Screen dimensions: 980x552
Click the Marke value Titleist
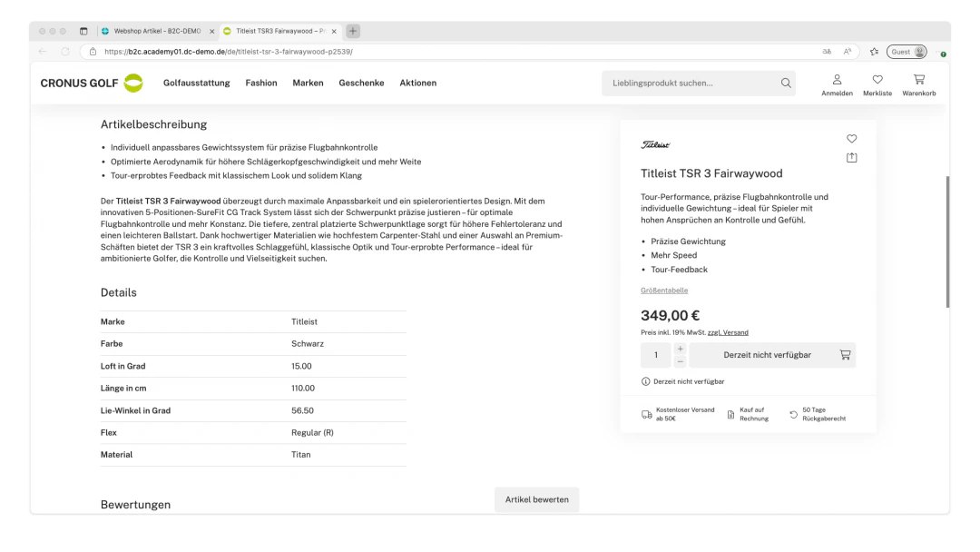[x=304, y=322]
